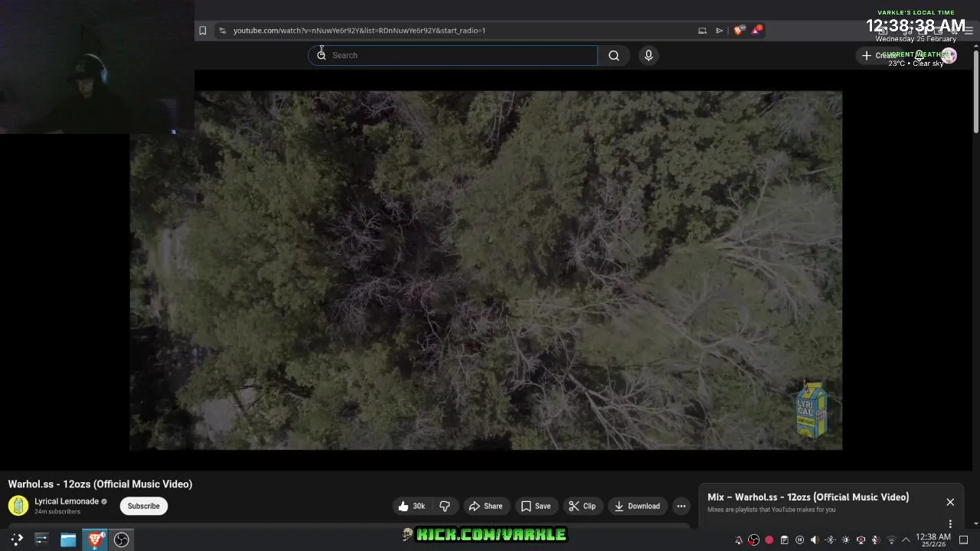Viewport: 980px width, 551px height.
Task: Click the Brave playlist play icon
Action: point(720,31)
